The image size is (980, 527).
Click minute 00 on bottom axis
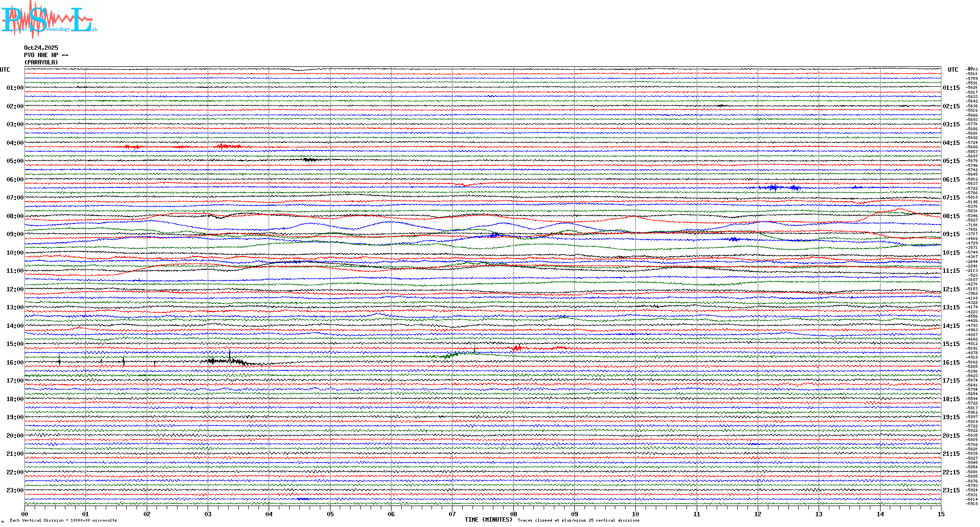click(25, 514)
